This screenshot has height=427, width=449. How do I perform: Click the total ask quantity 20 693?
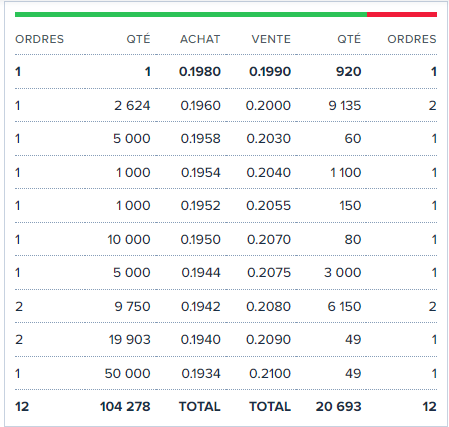point(338,407)
